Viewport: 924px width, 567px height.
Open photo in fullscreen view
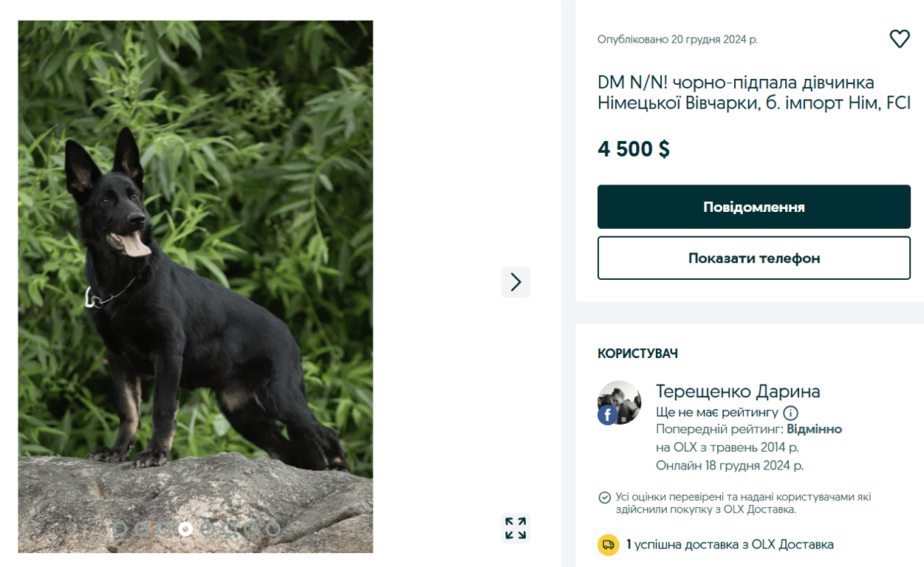516,529
